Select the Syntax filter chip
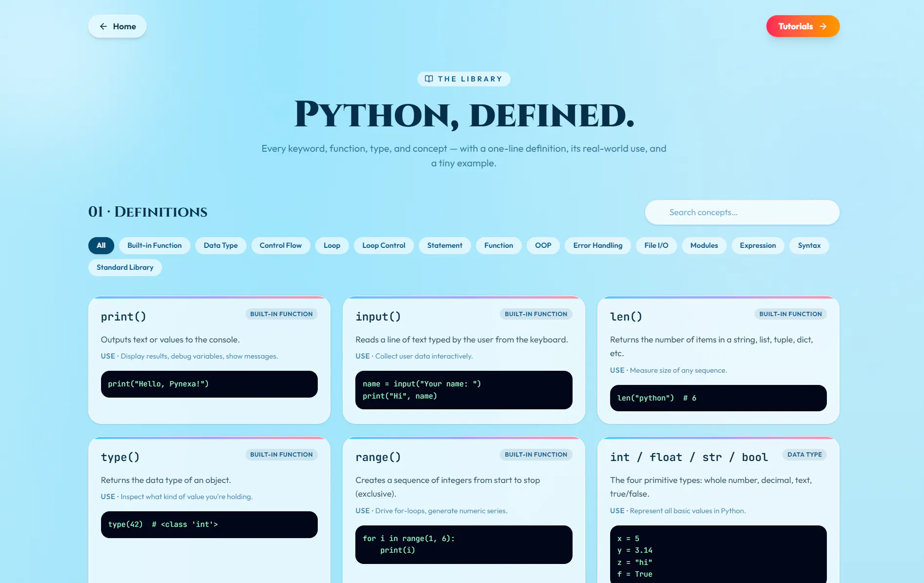 pos(809,245)
